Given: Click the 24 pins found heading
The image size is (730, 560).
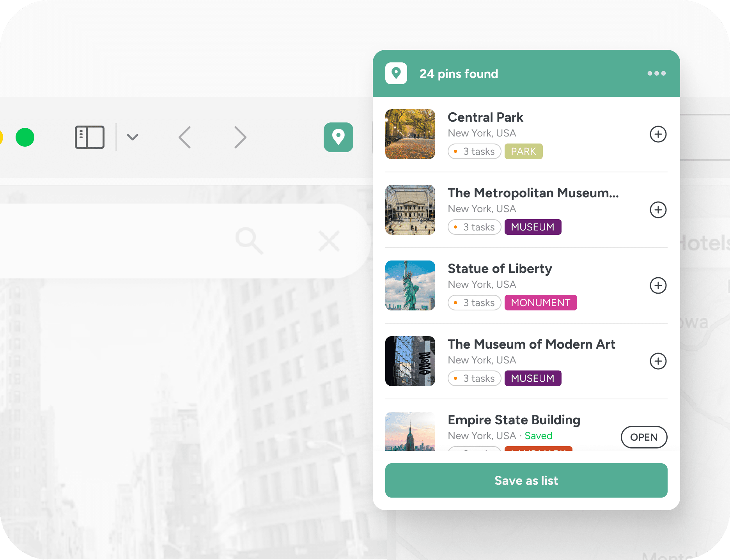Looking at the screenshot, I should pyautogui.click(x=459, y=74).
